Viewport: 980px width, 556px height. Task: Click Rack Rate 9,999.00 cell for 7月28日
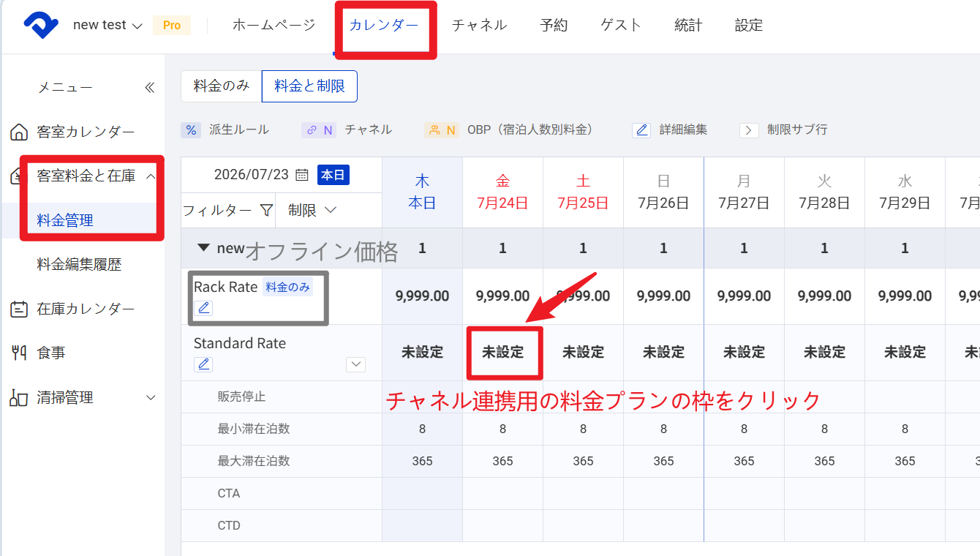pos(825,296)
